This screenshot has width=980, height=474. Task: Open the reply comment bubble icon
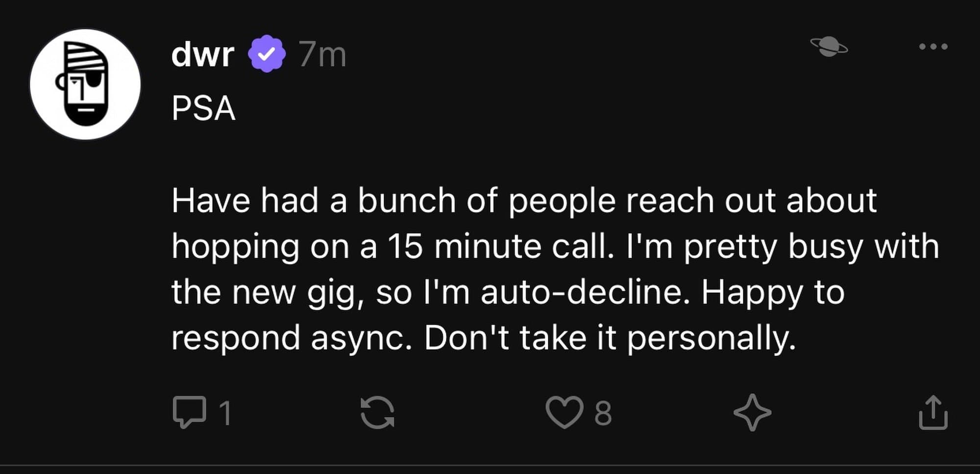pyautogui.click(x=189, y=412)
